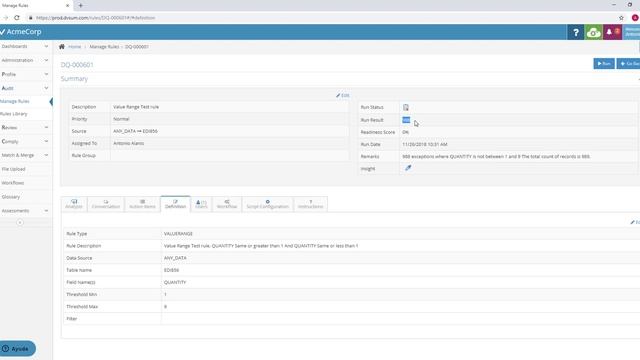640x360 pixels.
Task: Open Manage Rules breadcrumb link
Action: click(104, 47)
